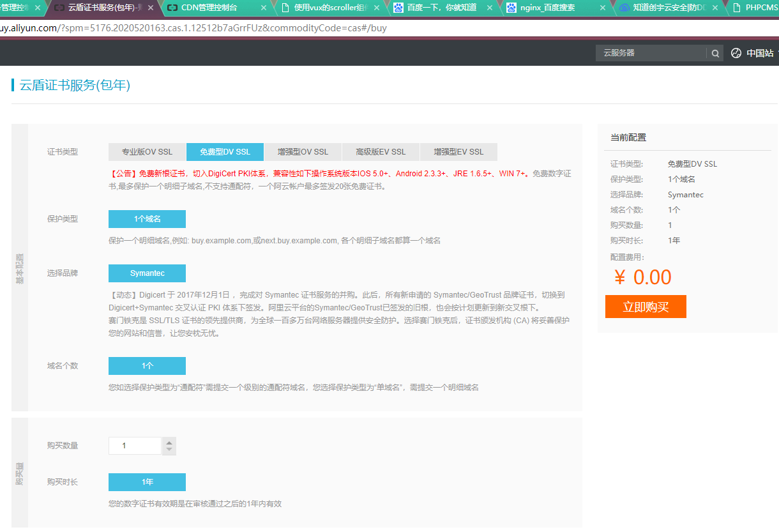The height and width of the screenshot is (532, 779).
Task: Decrease purchase quantity with down arrow
Action: click(169, 450)
